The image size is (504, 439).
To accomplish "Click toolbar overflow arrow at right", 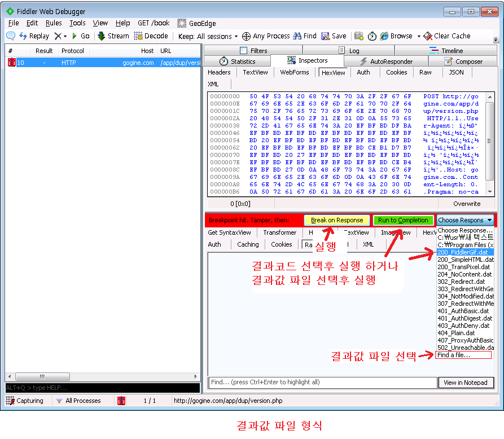I will pyautogui.click(x=496, y=40).
